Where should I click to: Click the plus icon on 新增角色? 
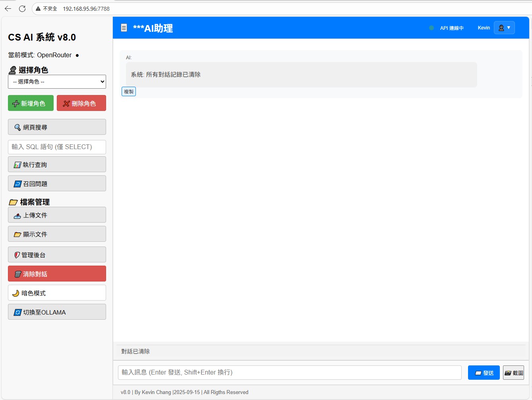(x=16, y=103)
